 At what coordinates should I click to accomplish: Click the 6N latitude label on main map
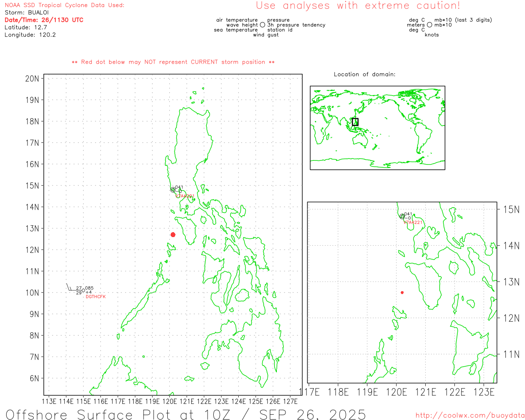[34, 379]
